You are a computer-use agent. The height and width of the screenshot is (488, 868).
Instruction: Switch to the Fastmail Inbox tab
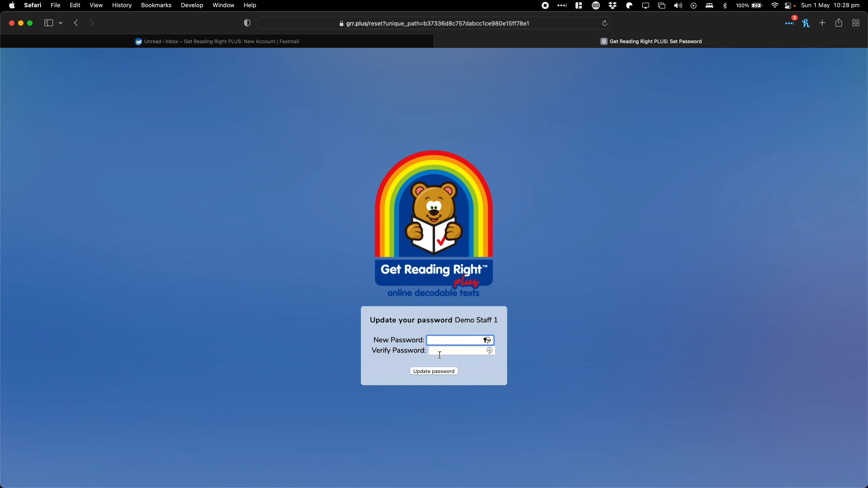point(217,41)
